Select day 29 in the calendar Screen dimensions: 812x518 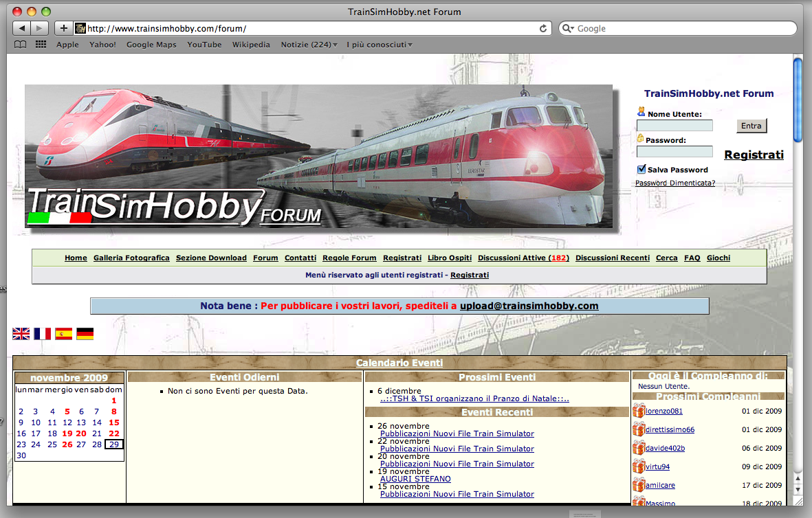(114, 444)
